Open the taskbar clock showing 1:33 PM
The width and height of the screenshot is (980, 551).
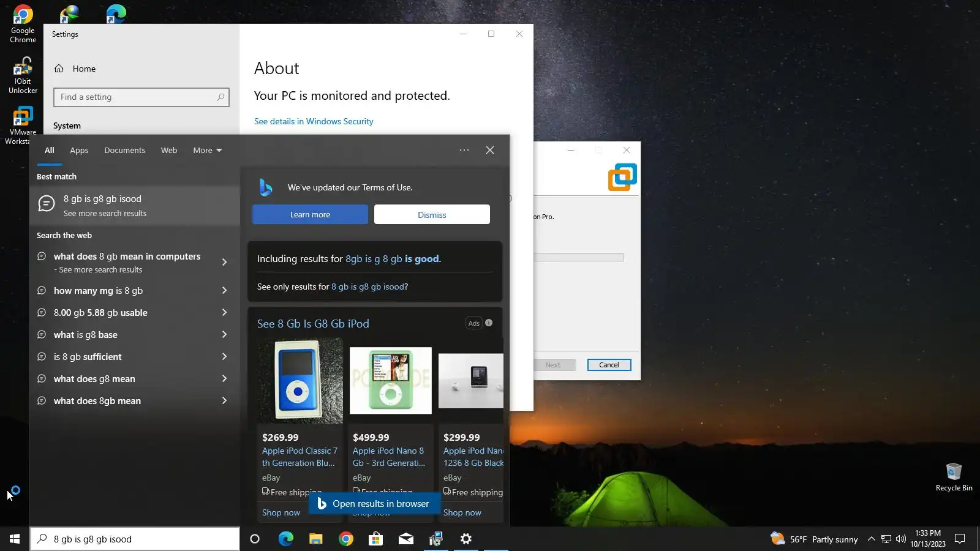point(927,539)
